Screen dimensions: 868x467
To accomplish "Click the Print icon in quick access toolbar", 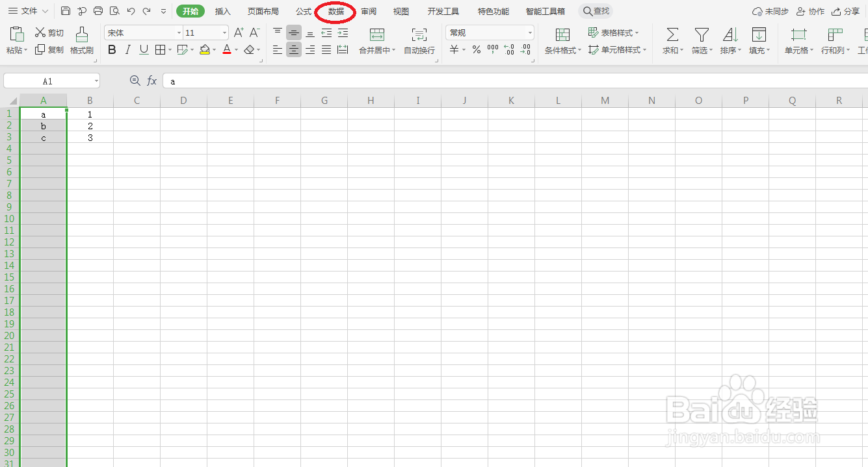I will (x=98, y=11).
